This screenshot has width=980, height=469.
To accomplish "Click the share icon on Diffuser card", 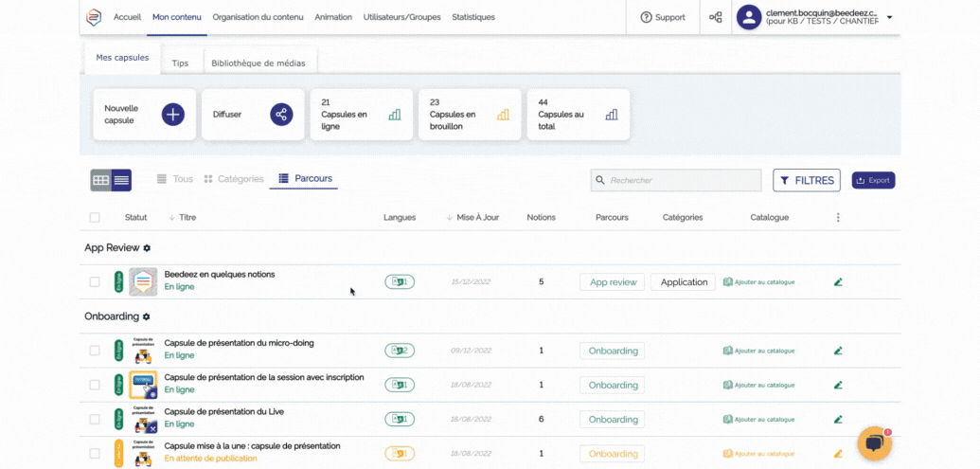I will (x=281, y=115).
